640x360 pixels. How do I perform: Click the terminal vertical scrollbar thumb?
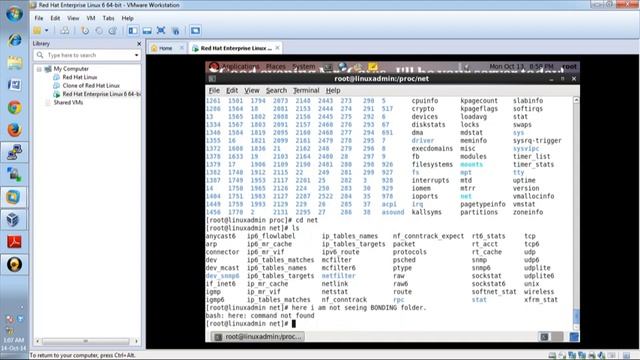pos(576,316)
